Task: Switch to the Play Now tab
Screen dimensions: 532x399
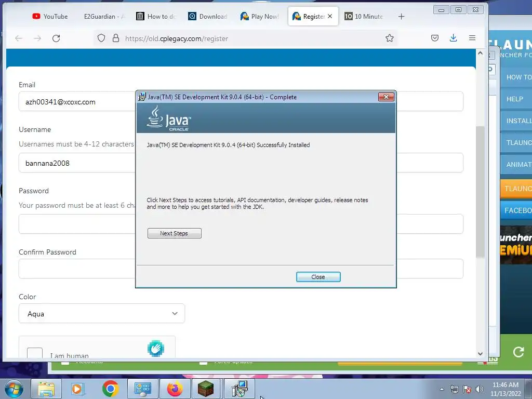Action: click(x=260, y=16)
